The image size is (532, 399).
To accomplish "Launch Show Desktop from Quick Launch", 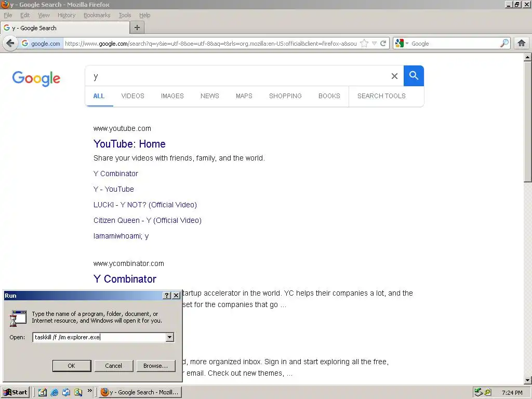I will tap(42, 392).
